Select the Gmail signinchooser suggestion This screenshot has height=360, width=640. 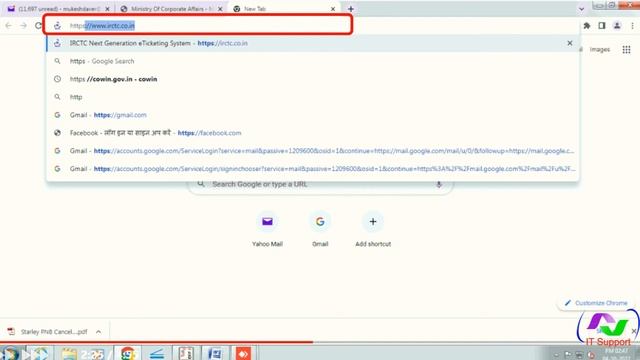pos(313,169)
